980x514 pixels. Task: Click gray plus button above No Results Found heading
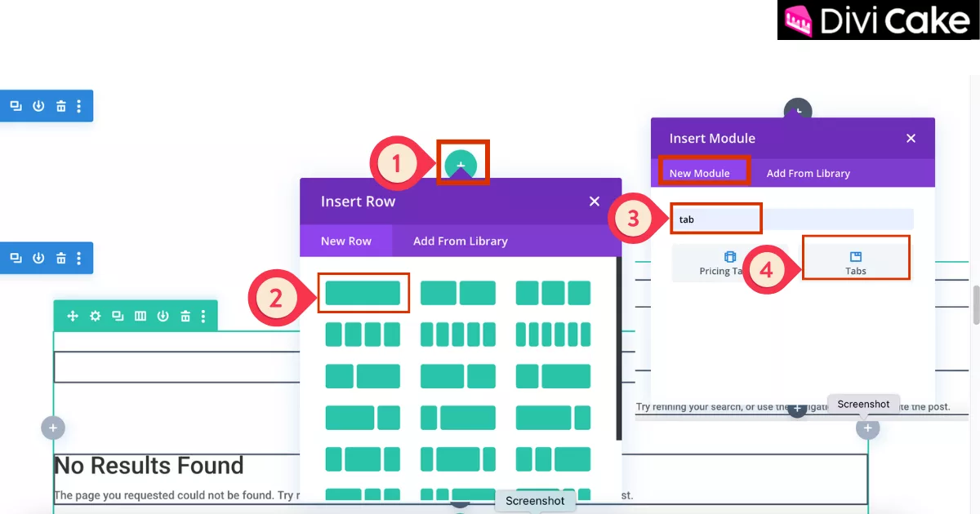pos(53,427)
